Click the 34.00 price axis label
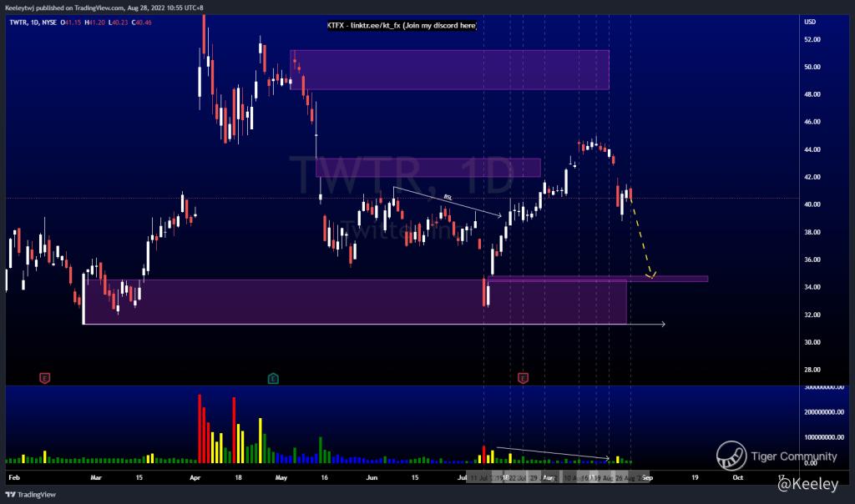Image resolution: width=855 pixels, height=504 pixels. (812, 287)
